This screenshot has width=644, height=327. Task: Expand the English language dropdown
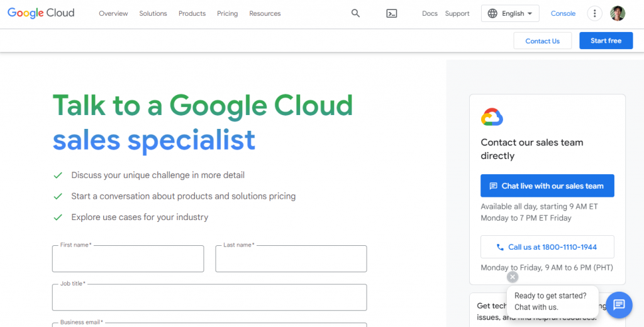click(510, 13)
